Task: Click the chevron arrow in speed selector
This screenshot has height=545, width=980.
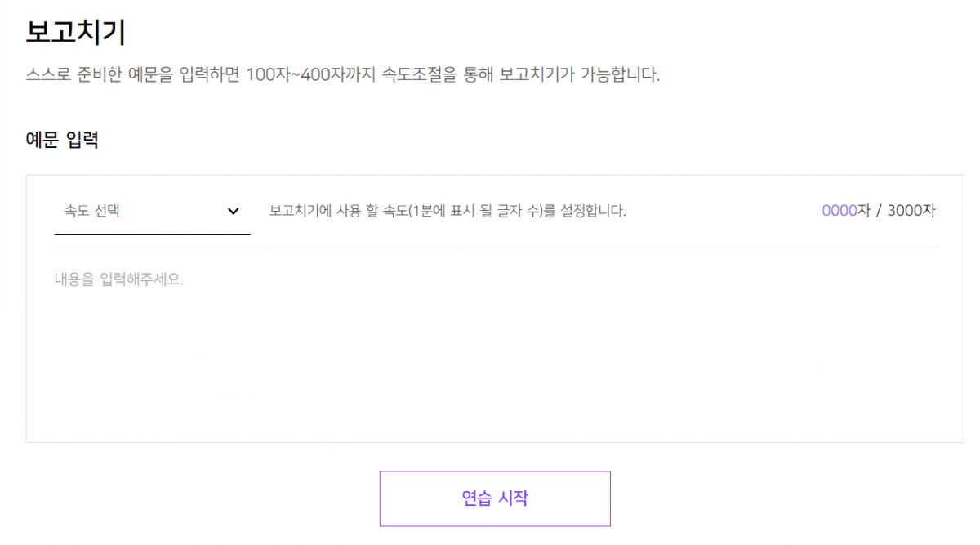Action: coord(234,211)
